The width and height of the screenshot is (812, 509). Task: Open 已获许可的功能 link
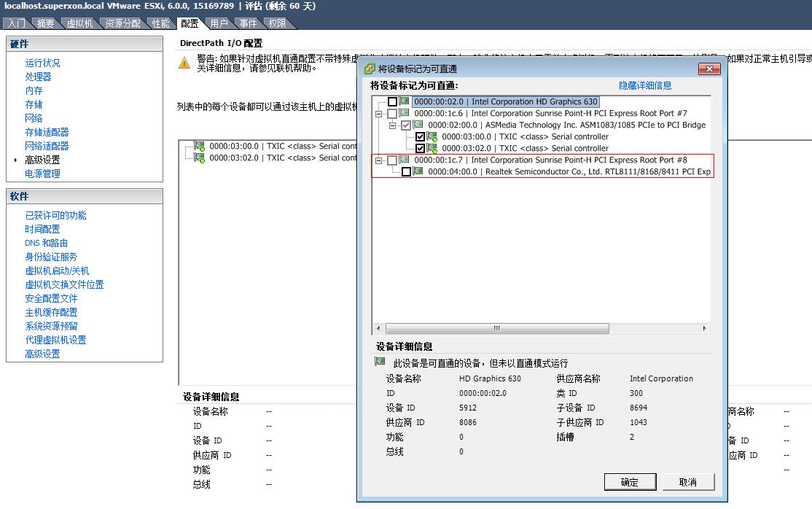pyautogui.click(x=55, y=215)
